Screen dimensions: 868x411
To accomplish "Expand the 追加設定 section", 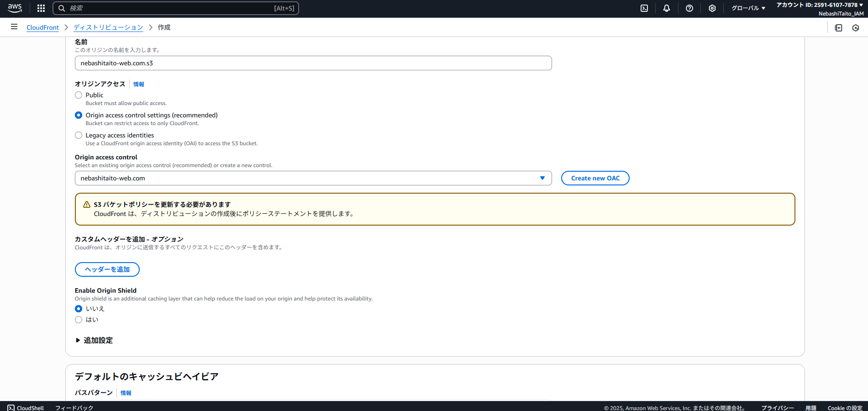I will point(94,340).
